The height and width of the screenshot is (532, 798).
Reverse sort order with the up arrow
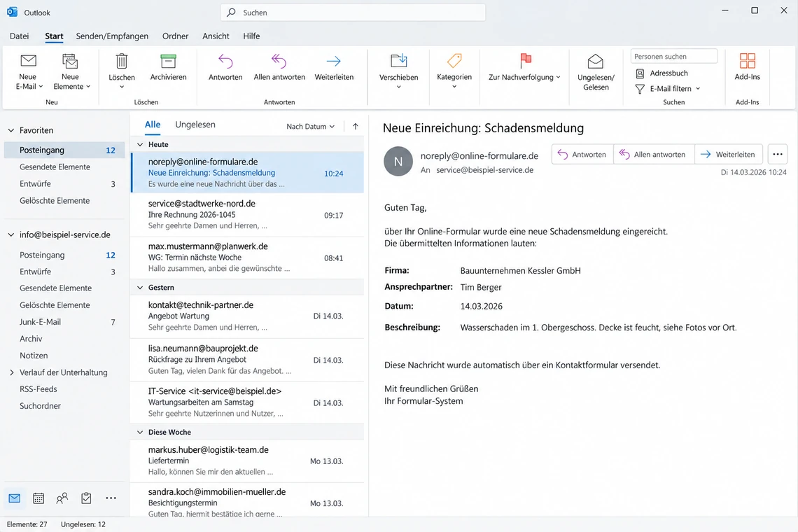[355, 126]
